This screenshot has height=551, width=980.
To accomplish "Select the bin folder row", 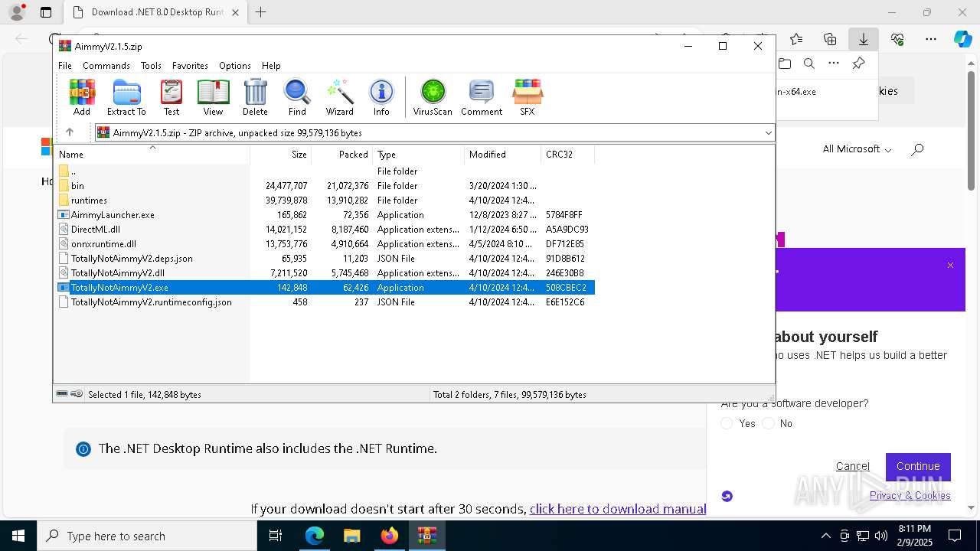I will point(324,186).
